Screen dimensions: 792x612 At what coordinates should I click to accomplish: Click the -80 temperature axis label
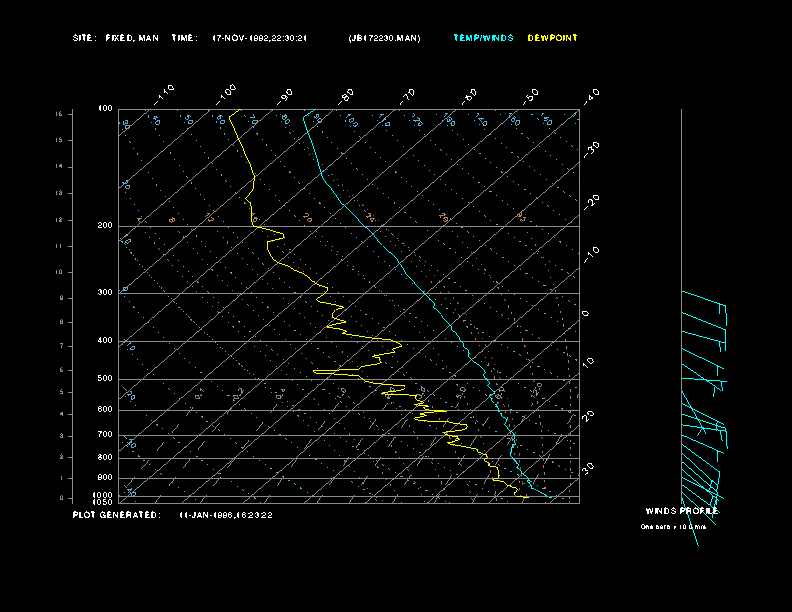(347, 95)
